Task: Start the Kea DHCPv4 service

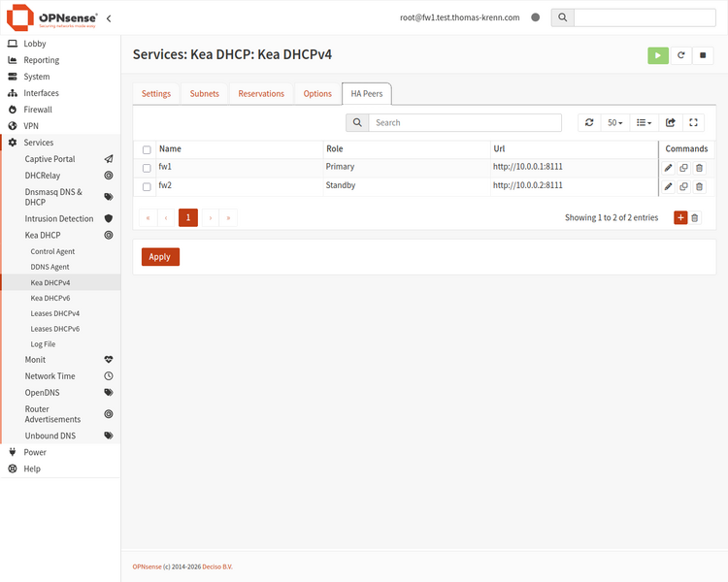Action: click(658, 55)
